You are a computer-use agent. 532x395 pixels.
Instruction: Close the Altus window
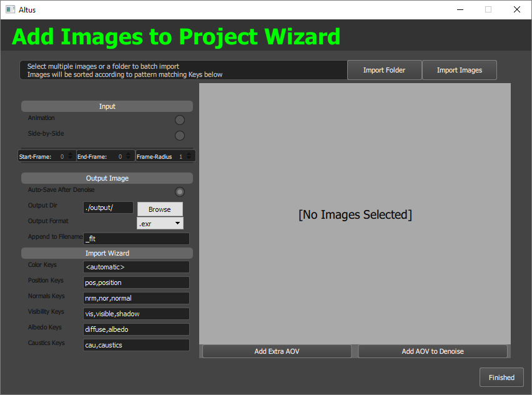517,9
